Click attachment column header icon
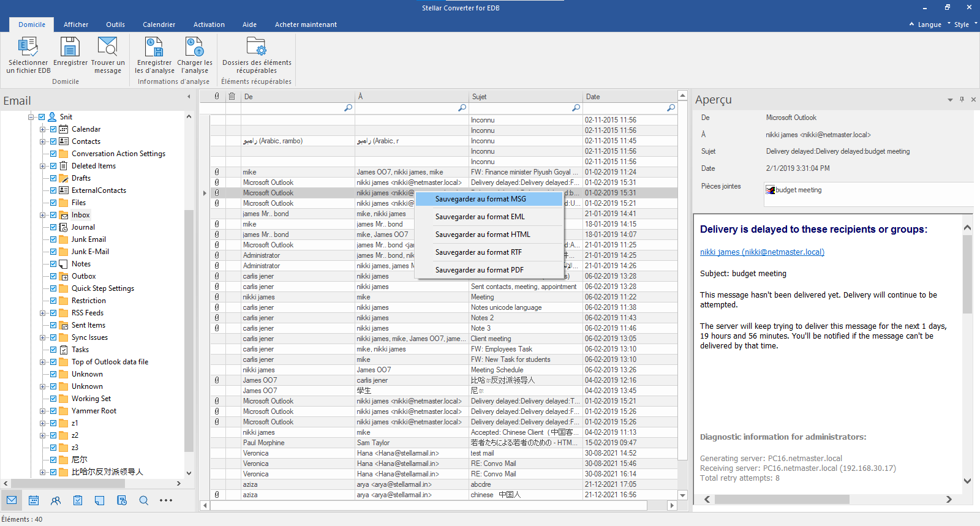 217,96
